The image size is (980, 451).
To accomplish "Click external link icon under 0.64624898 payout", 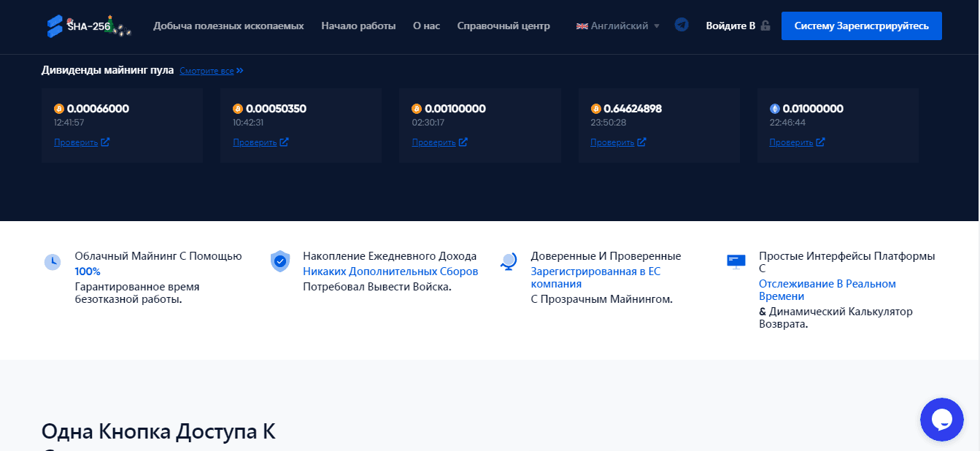I will [x=642, y=142].
